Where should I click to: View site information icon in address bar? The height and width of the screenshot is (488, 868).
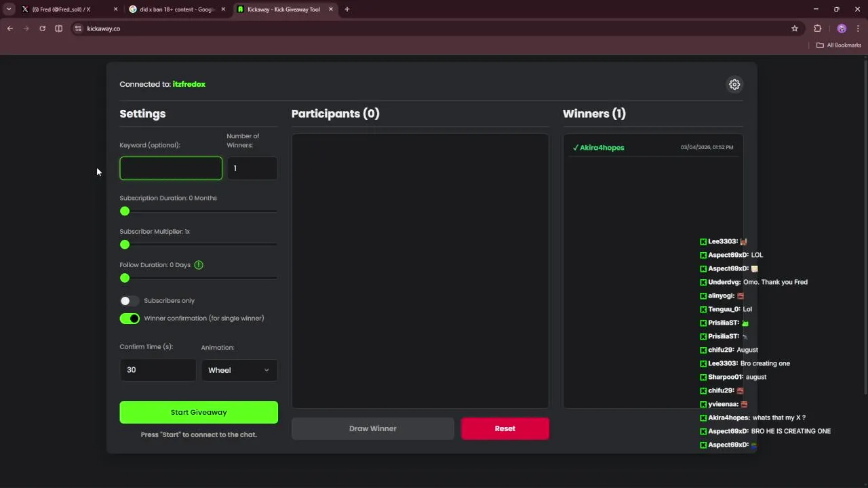point(78,28)
